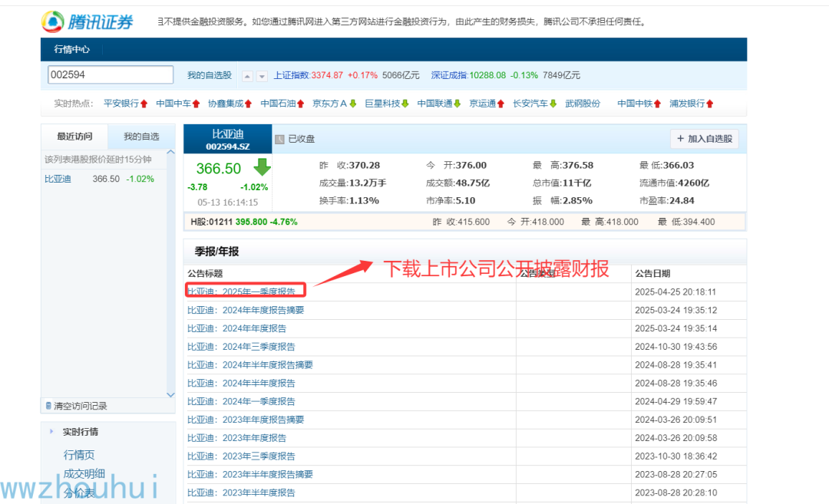Screen dimensions: 829x504
Task: Open the 2023年三季度报告 announcement
Action: click(x=241, y=456)
